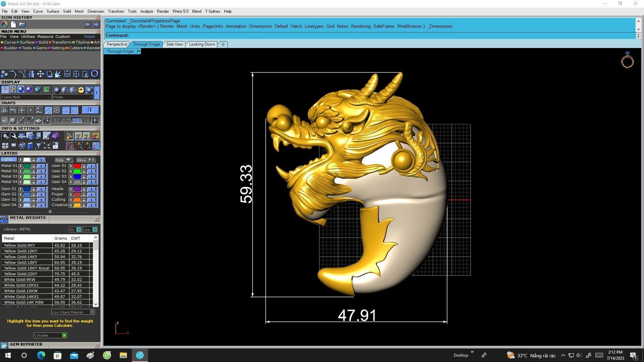Switch to the Looking Down tab

[x=202, y=44]
